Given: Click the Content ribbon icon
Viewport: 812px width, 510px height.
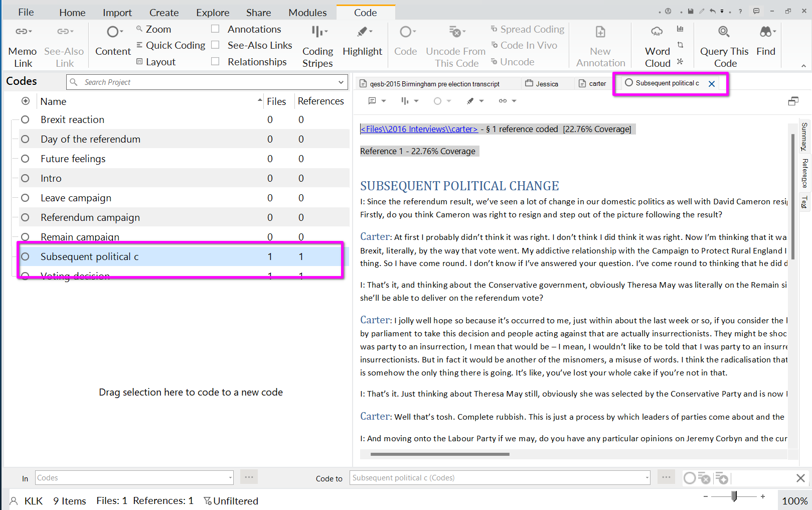Looking at the screenshot, I should [x=113, y=32].
